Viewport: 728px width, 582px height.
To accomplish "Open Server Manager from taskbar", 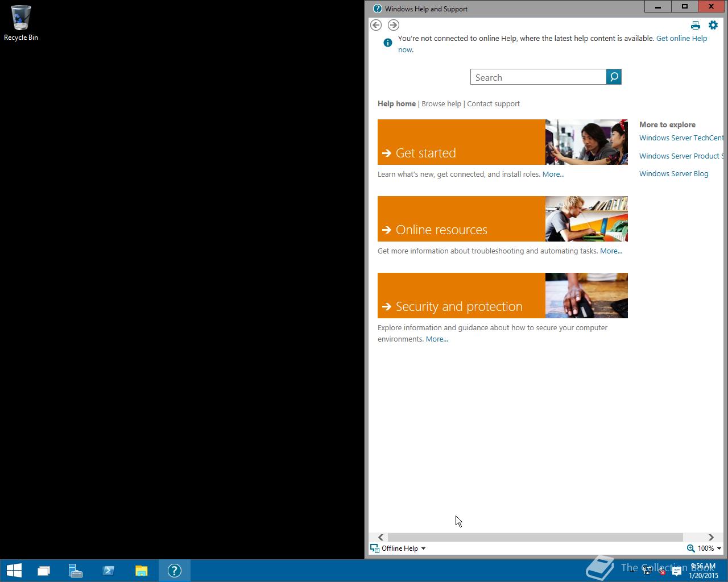I will 76,571.
